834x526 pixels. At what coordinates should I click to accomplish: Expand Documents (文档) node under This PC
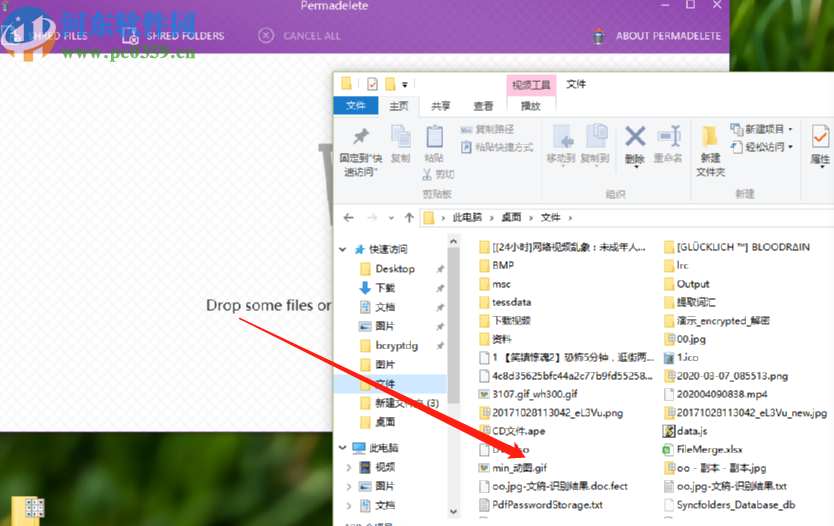click(x=348, y=505)
